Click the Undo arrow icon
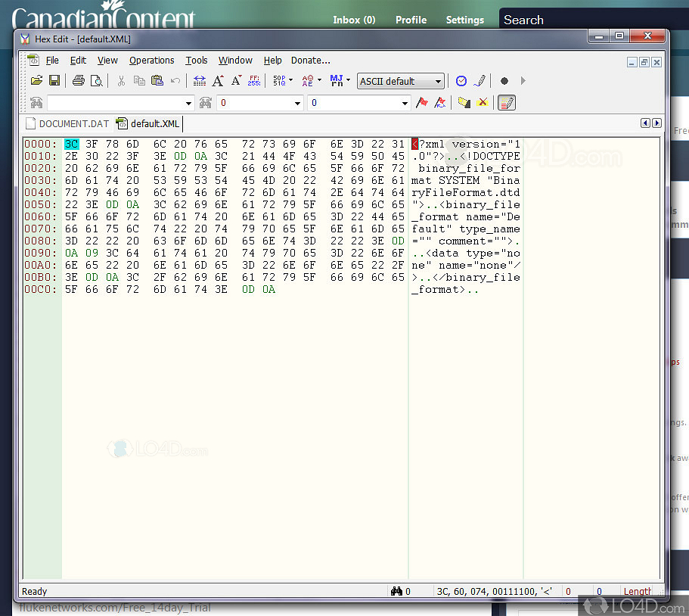689x616 pixels. click(175, 81)
